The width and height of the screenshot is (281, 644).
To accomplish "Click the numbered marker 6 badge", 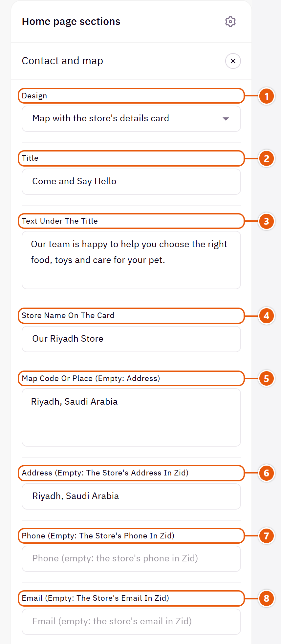I will click(267, 473).
